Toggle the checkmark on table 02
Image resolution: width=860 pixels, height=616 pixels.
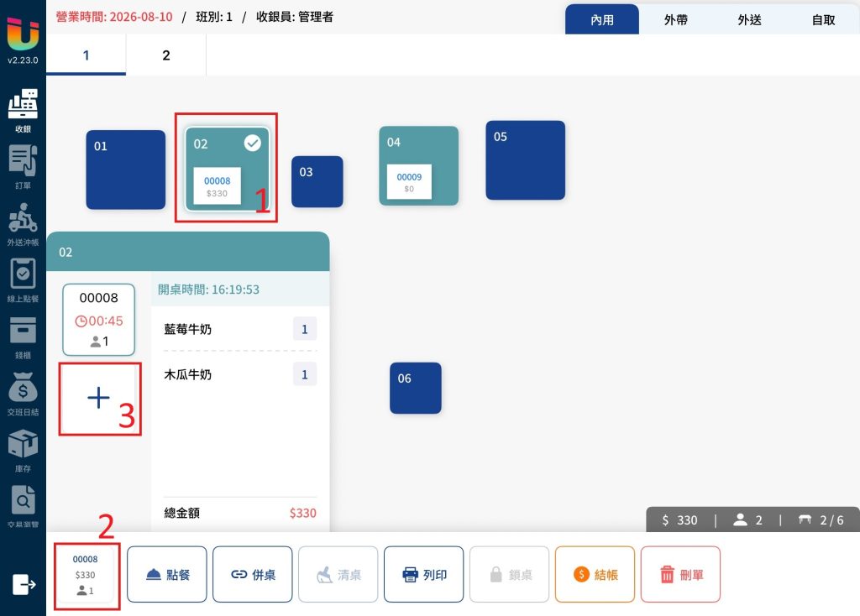(x=252, y=143)
